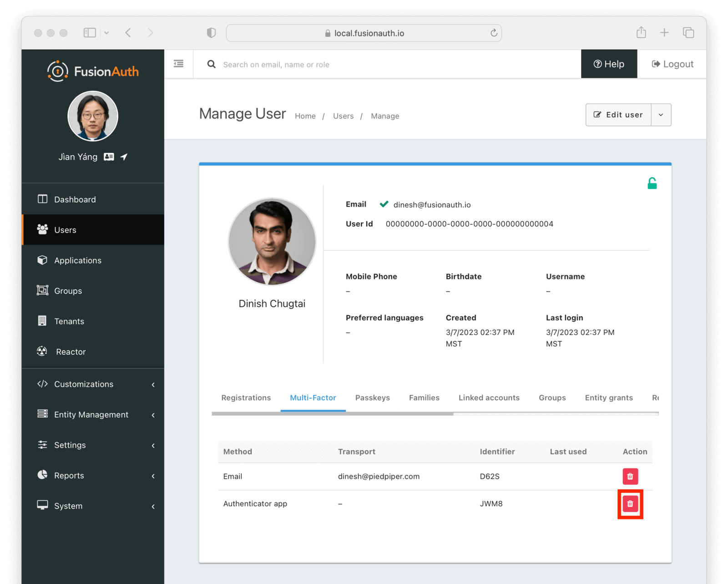The width and height of the screenshot is (728, 584).
Task: Click the Tenants building icon
Action: point(42,321)
